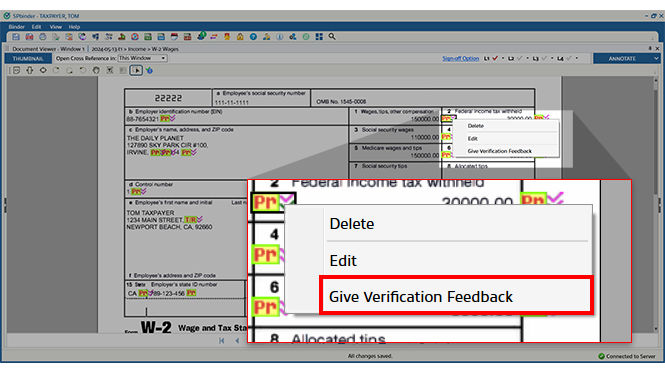Click the '22222' box on the W-2
Screen dimensions: 665x383
point(168,98)
